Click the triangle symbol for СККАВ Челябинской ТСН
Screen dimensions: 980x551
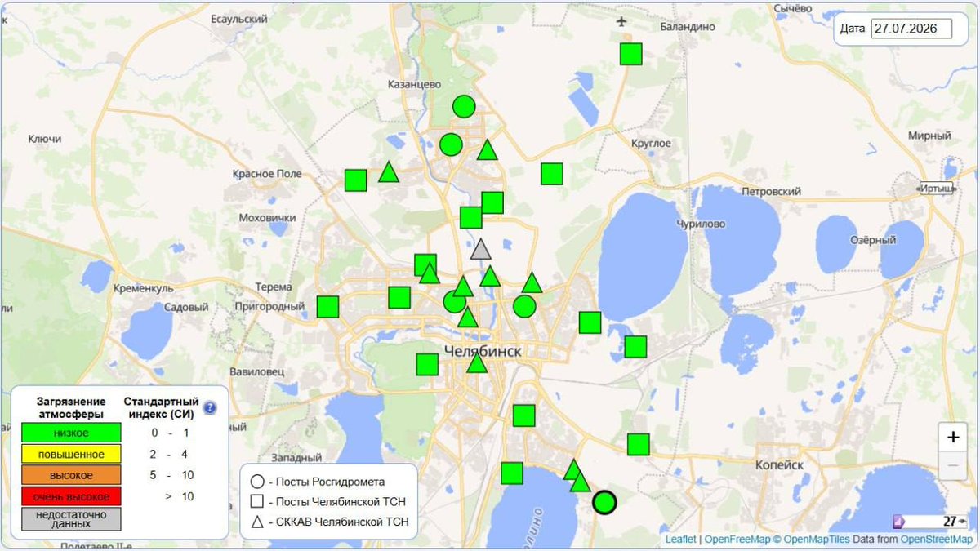[257, 522]
